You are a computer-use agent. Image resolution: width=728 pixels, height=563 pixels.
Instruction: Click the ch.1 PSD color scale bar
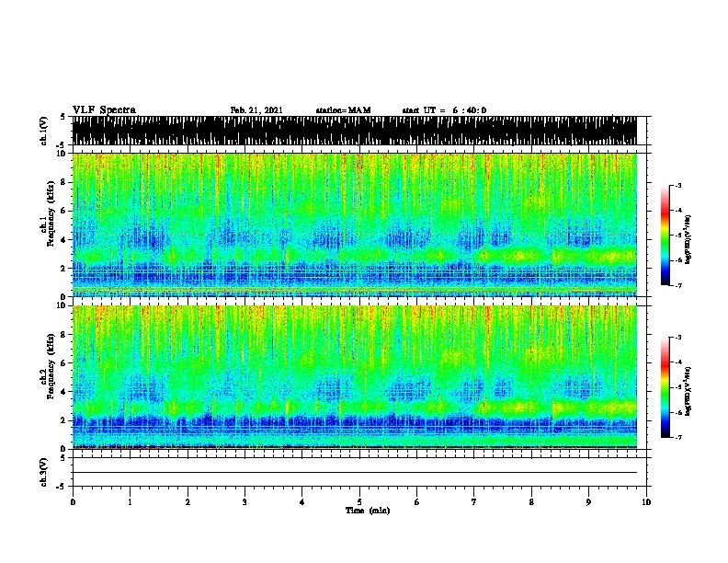click(665, 236)
